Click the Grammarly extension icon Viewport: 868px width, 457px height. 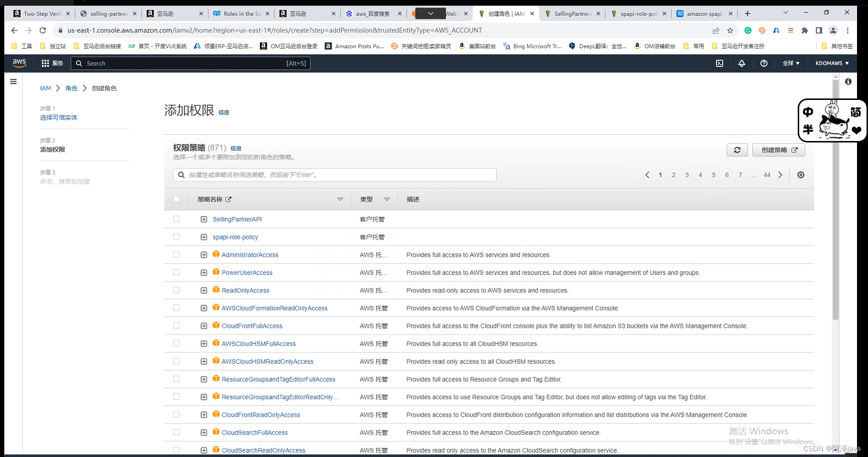[748, 31]
